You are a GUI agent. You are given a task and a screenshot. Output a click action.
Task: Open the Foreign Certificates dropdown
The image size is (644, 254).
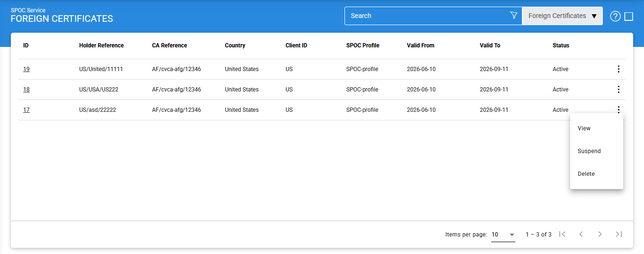[x=562, y=16]
